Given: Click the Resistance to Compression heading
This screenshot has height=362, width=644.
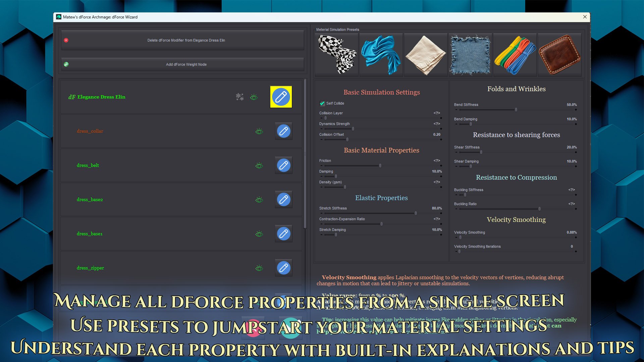Looking at the screenshot, I should (x=516, y=177).
